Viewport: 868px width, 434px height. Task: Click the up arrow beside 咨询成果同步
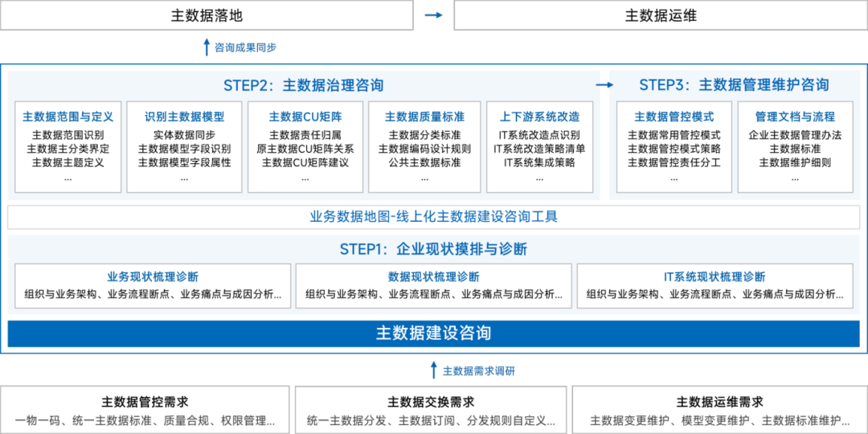(207, 47)
